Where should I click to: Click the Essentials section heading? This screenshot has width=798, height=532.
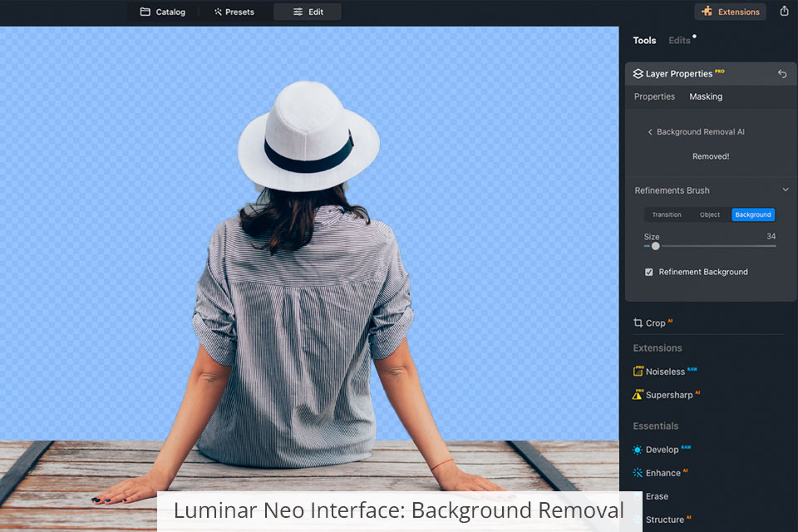pos(656,426)
